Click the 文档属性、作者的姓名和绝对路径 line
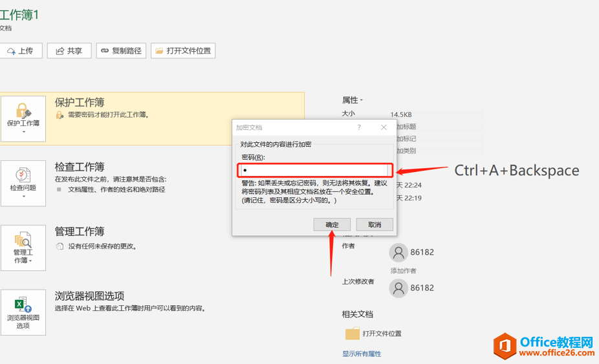The height and width of the screenshot is (364, 599). (x=116, y=189)
